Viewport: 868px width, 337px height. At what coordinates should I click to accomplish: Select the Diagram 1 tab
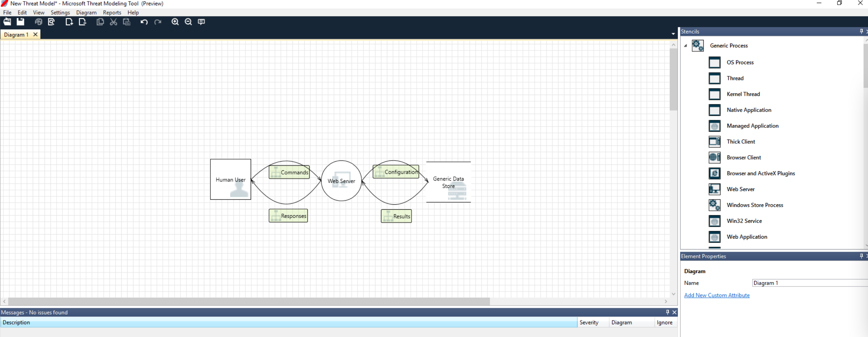coord(16,35)
